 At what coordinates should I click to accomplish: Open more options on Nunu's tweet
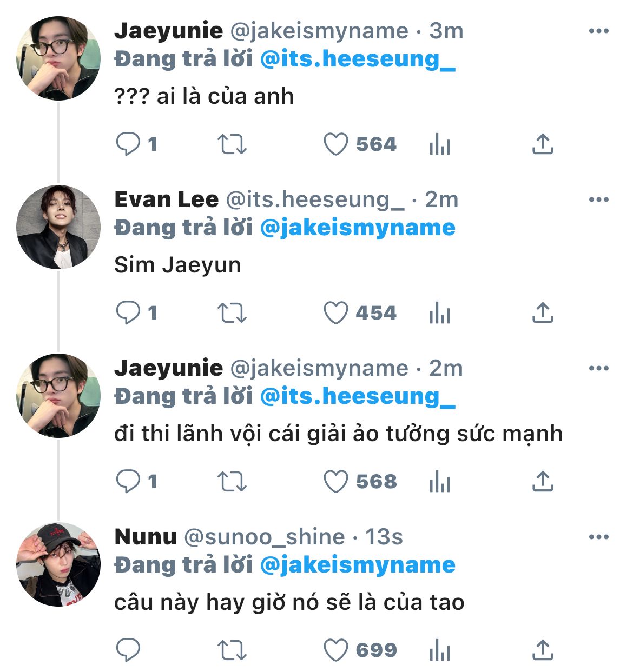point(598,537)
